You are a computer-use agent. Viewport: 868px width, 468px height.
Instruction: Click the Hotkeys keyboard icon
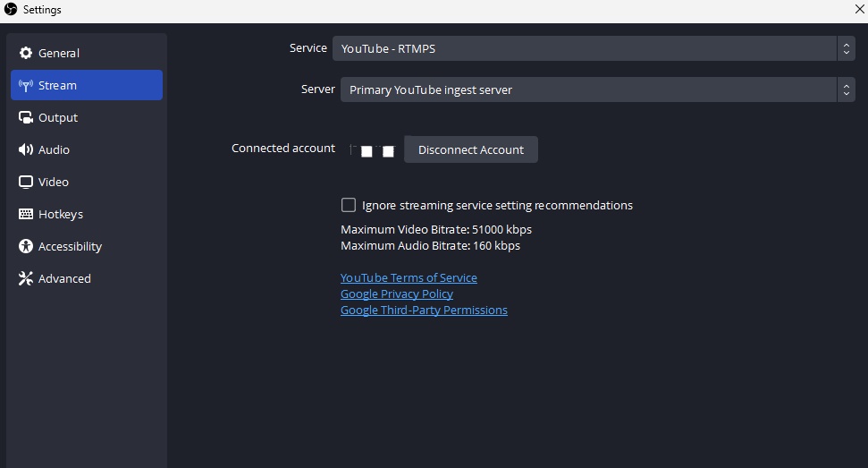pos(25,215)
